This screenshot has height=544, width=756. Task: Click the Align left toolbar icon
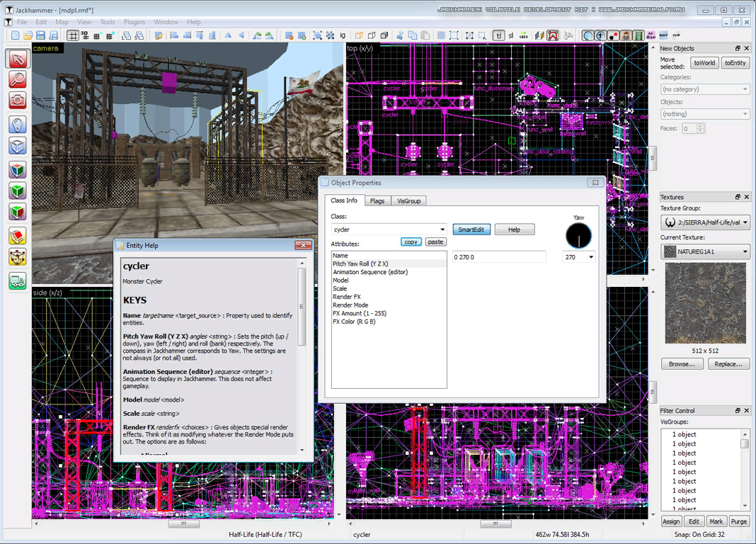pos(175,35)
